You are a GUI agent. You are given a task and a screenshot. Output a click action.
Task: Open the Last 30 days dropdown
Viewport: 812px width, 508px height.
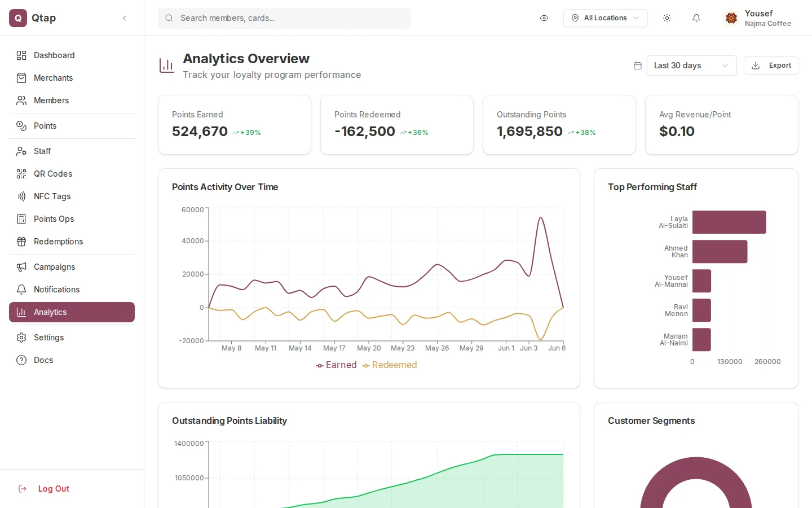pos(691,65)
